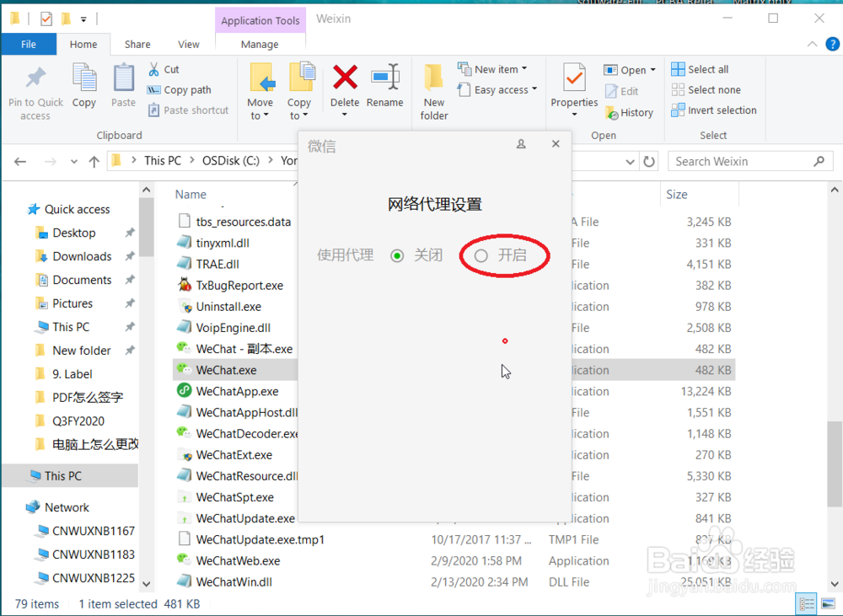Click the Copy icon in Clipboard group
The image size is (843, 616).
click(x=84, y=78)
